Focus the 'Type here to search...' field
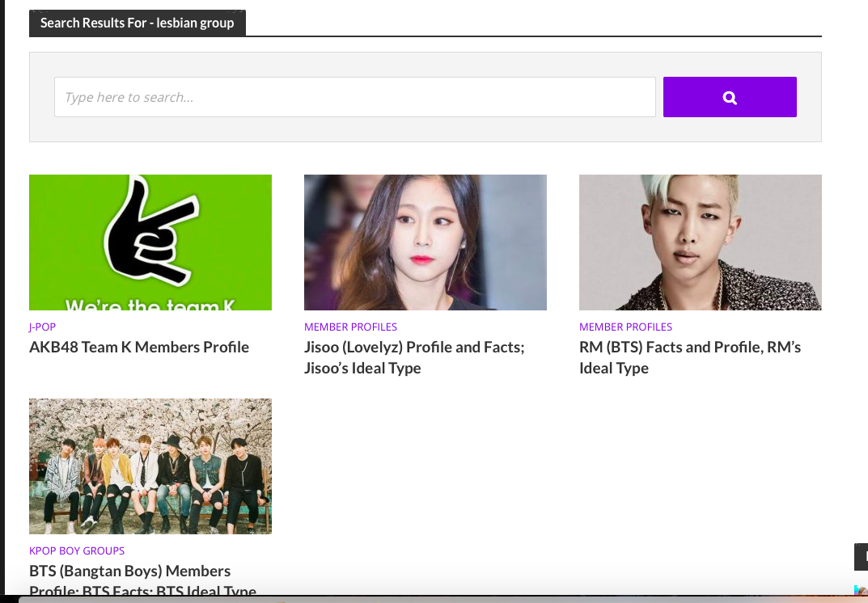868x603 pixels. click(355, 97)
